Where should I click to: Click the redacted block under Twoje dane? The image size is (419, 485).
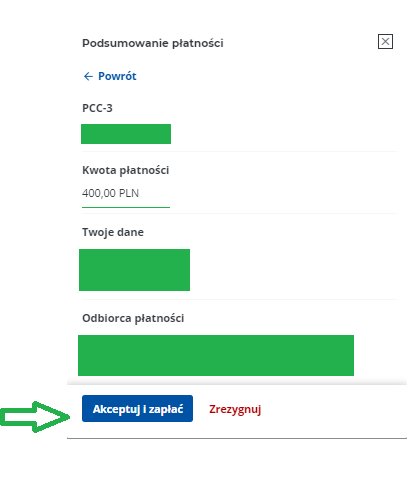[x=134, y=270]
